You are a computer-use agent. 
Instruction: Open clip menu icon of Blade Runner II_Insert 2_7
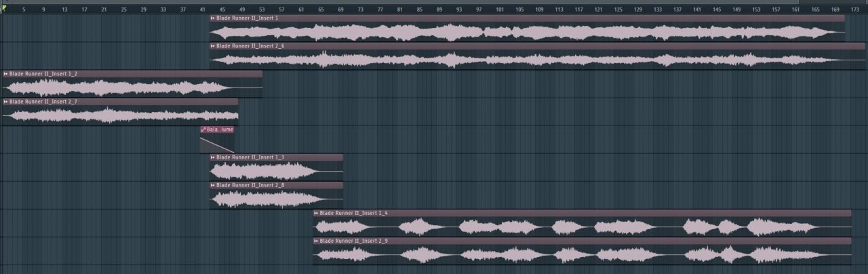point(6,101)
